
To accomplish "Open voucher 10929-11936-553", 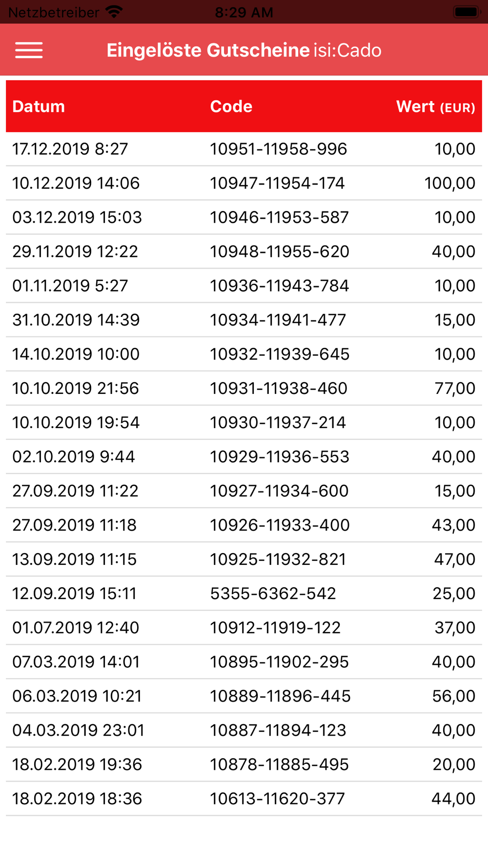I will 244,456.
